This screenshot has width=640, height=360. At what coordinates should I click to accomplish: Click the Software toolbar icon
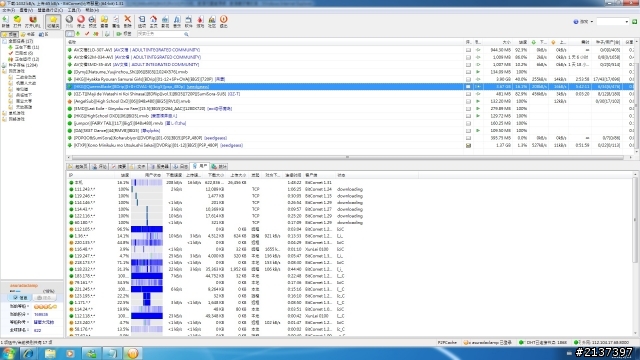[189, 21]
